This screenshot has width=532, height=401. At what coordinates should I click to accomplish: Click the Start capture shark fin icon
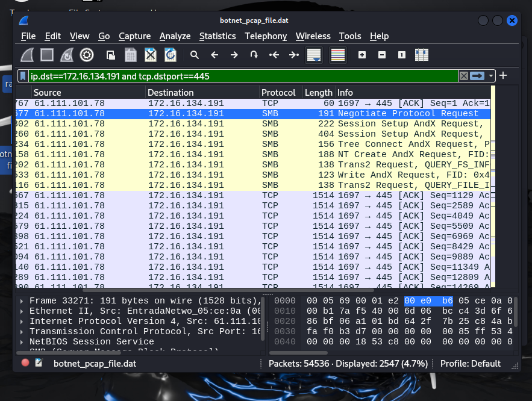[27, 55]
